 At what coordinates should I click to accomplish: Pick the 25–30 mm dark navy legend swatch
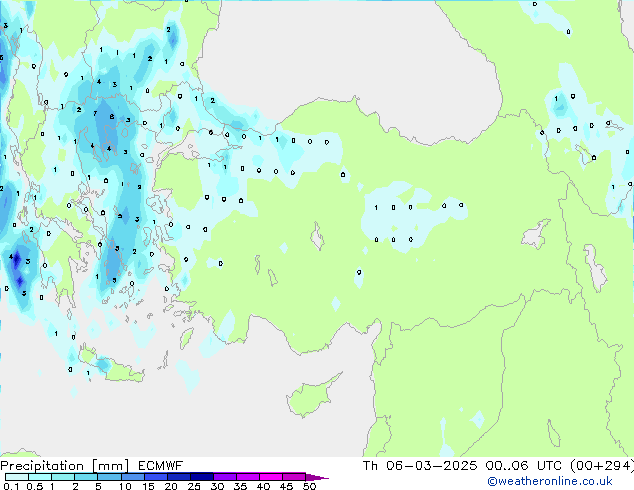pyautogui.click(x=201, y=477)
